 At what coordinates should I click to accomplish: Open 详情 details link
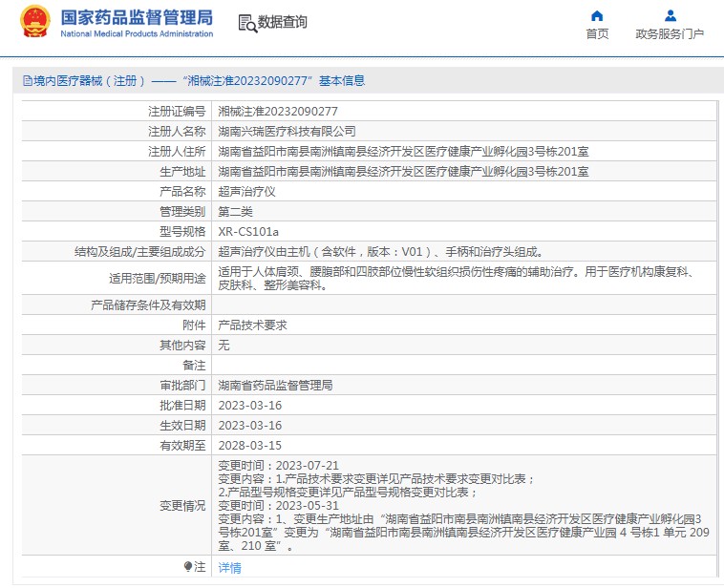(229, 567)
